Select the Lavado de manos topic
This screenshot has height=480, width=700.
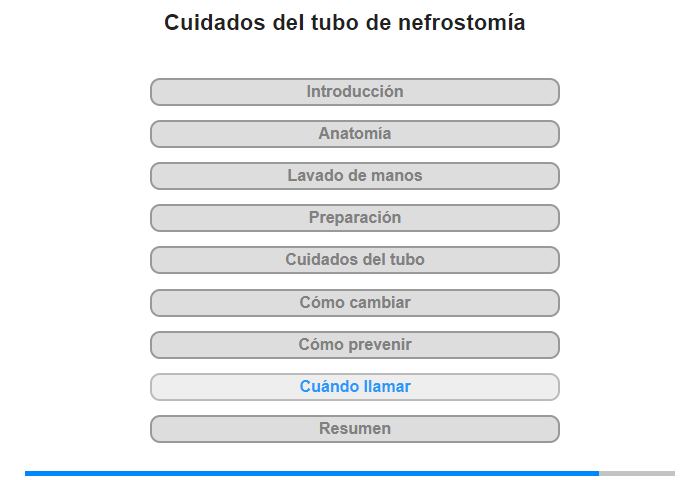pyautogui.click(x=355, y=176)
